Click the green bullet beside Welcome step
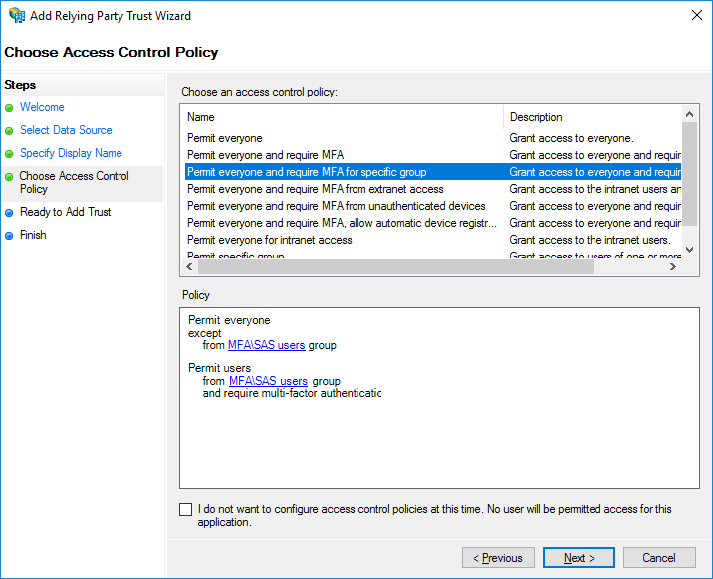Image resolution: width=713 pixels, height=579 pixels. 9,108
